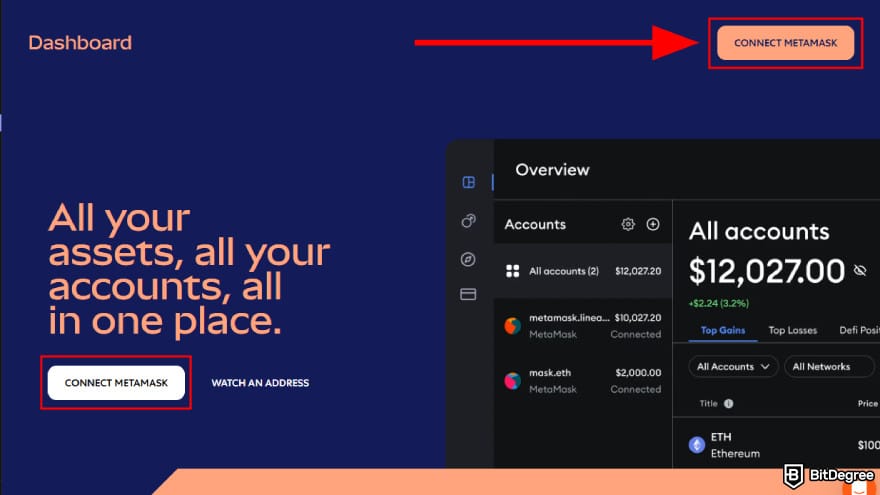Open the All Accounts dropdown
880x495 pixels.
pos(733,366)
